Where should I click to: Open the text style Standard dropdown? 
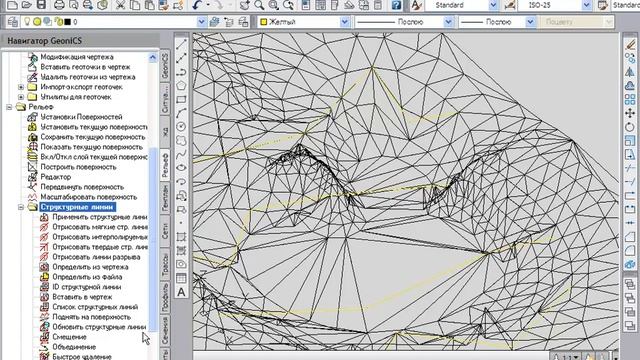point(493,5)
